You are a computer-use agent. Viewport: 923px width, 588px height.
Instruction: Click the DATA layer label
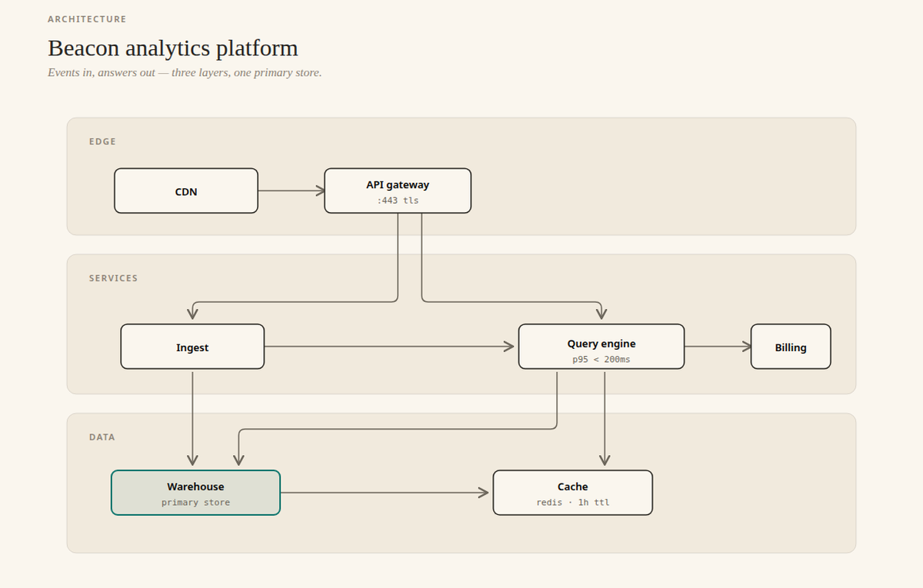102,437
